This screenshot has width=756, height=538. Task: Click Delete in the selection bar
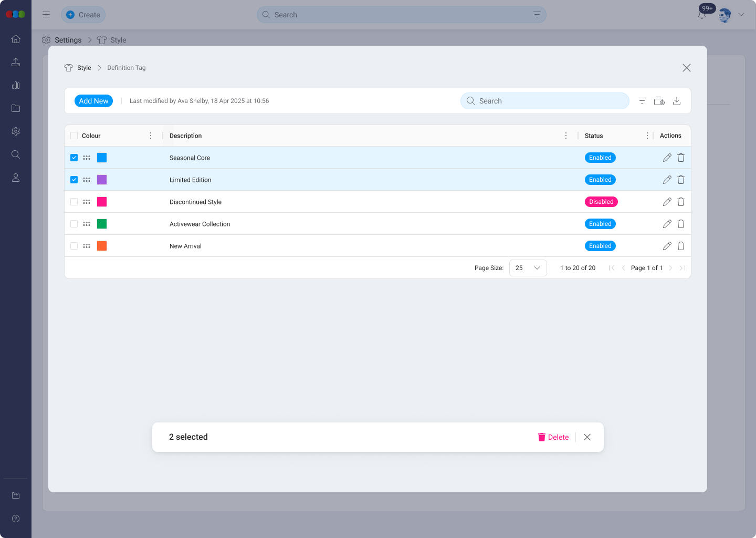click(x=553, y=437)
